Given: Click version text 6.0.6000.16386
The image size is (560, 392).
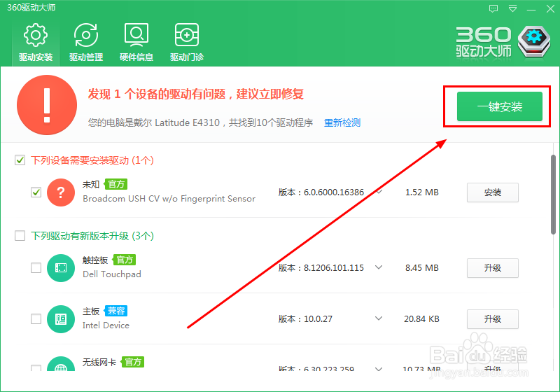Looking at the screenshot, I should click(x=334, y=192).
